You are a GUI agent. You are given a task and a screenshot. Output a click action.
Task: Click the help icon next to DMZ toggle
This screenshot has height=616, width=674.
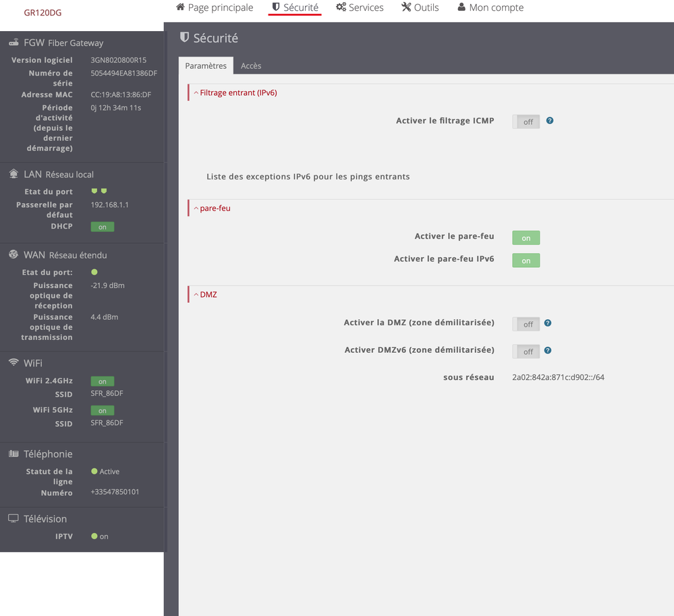548,323
